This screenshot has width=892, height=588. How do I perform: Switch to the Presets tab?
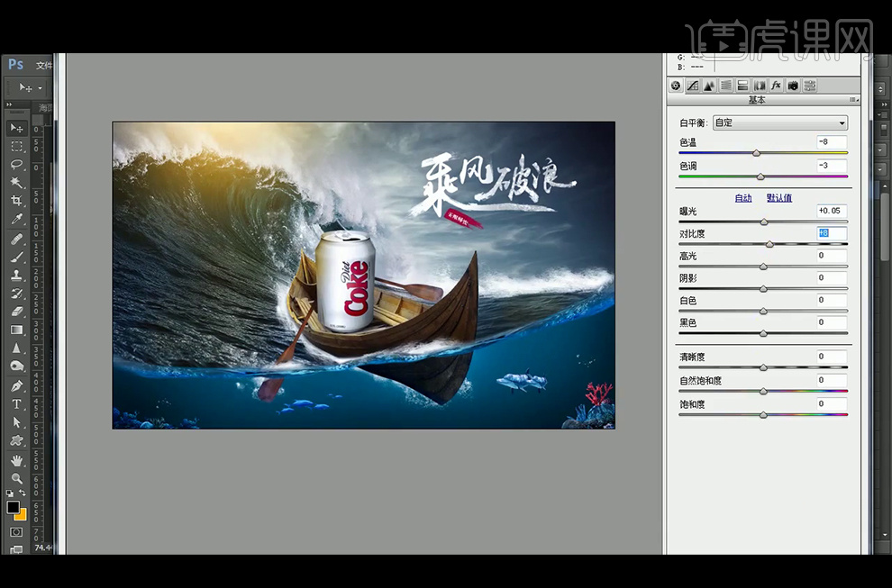click(810, 86)
